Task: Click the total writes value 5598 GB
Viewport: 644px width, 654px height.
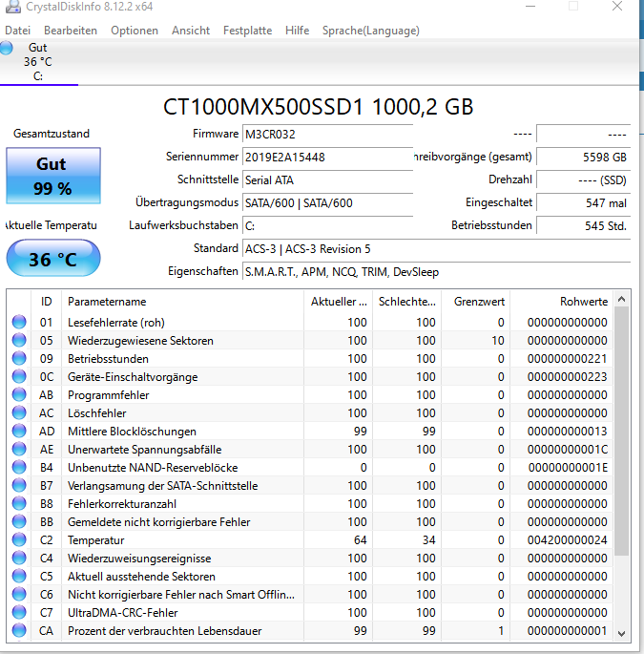Action: point(584,158)
